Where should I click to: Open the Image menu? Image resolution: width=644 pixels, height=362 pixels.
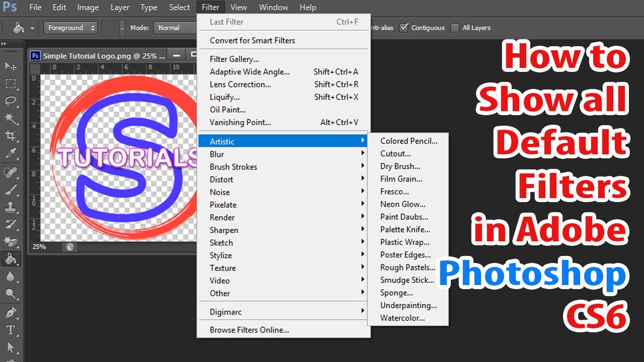pos(88,7)
